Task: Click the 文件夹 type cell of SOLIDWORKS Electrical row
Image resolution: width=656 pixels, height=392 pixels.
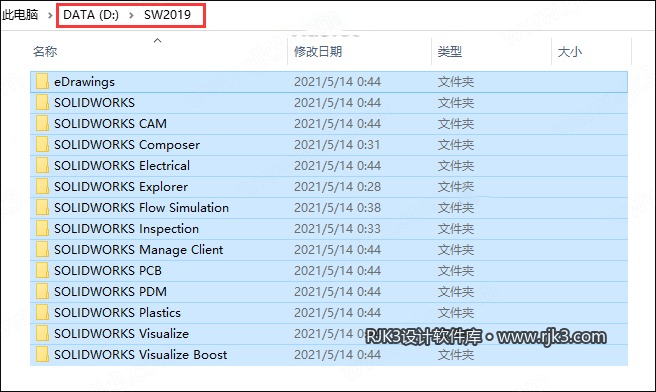Action: coord(456,166)
